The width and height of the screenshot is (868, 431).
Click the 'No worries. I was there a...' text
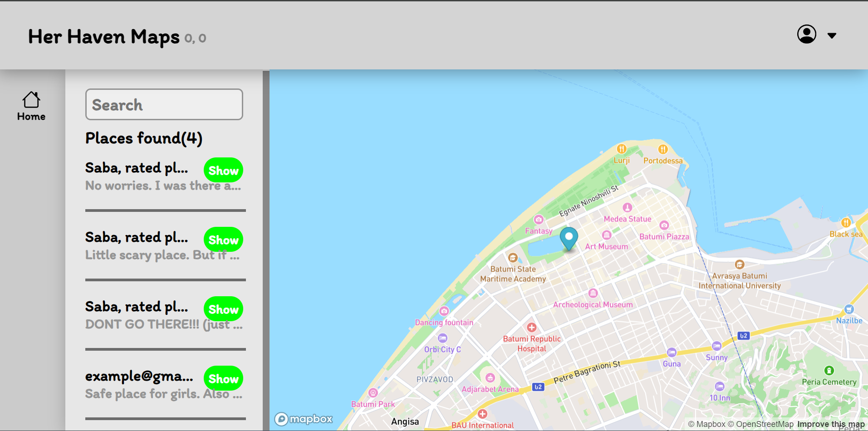click(163, 186)
